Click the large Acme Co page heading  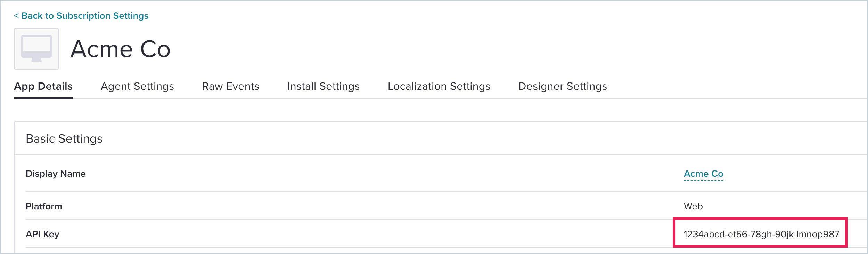coord(121,49)
